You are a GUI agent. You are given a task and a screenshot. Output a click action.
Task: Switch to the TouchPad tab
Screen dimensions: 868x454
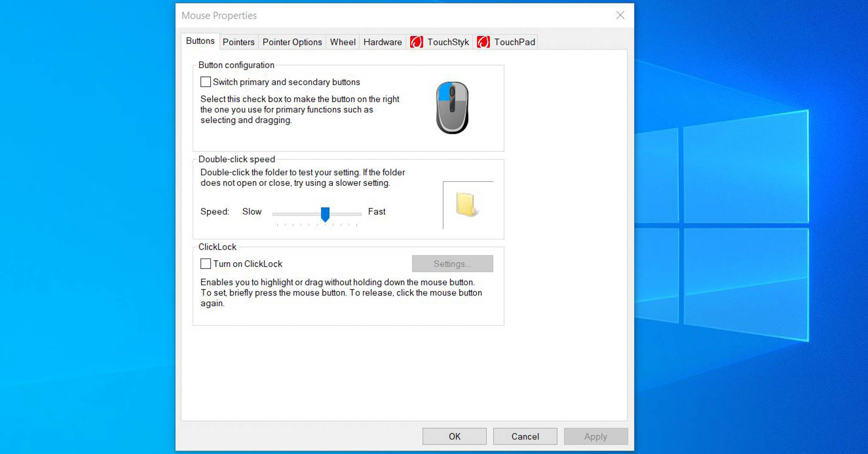click(x=506, y=42)
